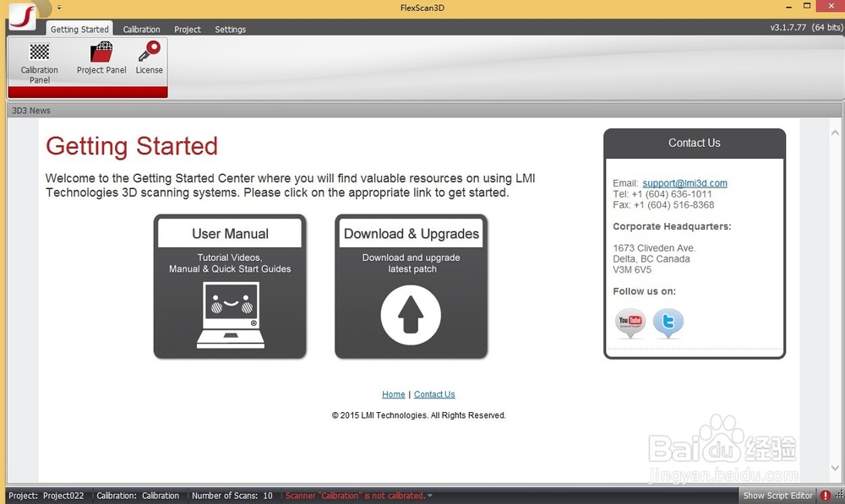Screen dimensions: 845x504
Task: Open the Project Panel icon
Action: point(101,58)
